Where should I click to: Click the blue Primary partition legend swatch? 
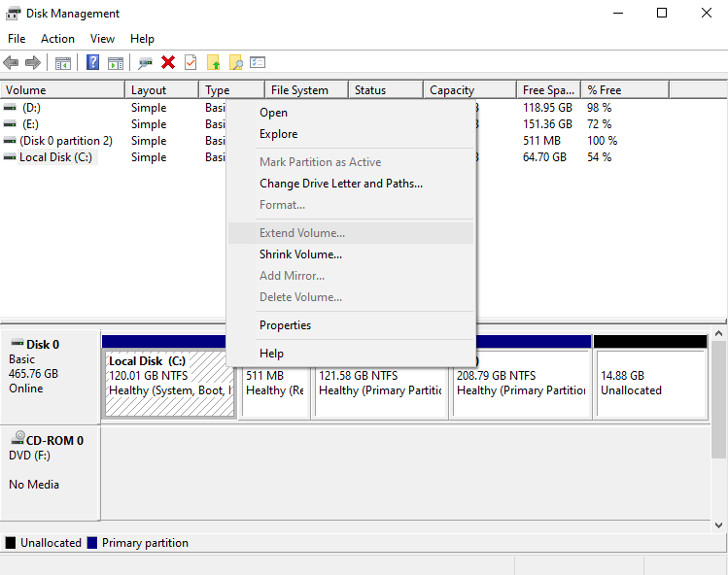tap(92, 543)
